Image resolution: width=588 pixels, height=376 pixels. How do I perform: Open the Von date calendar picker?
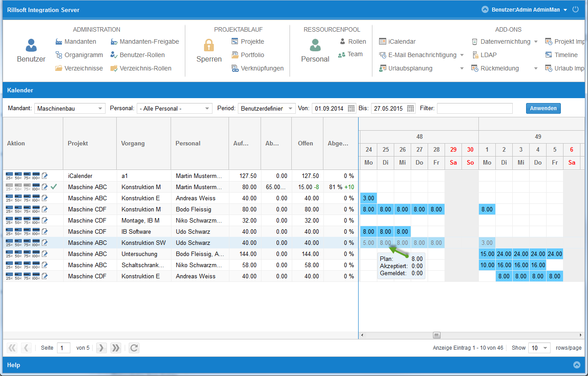click(x=351, y=108)
